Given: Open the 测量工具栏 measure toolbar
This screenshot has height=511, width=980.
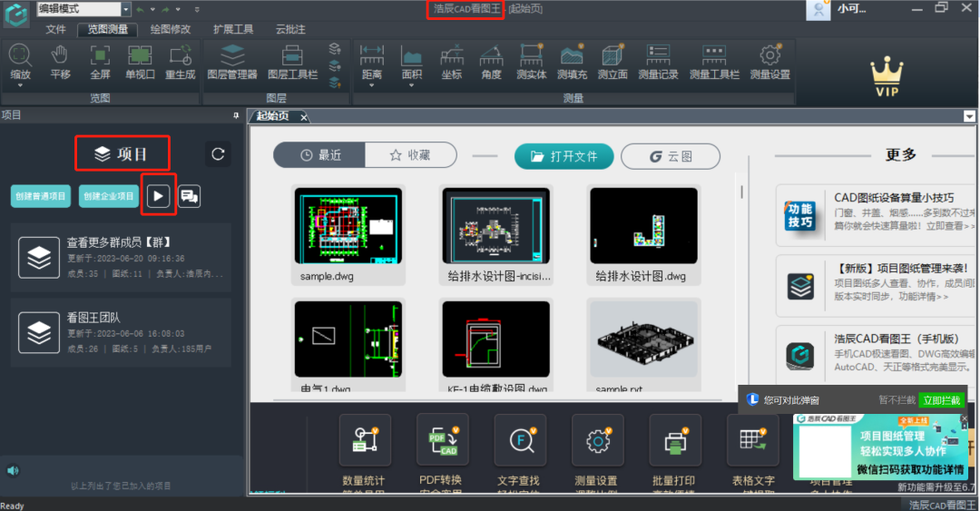Looking at the screenshot, I should [714, 62].
